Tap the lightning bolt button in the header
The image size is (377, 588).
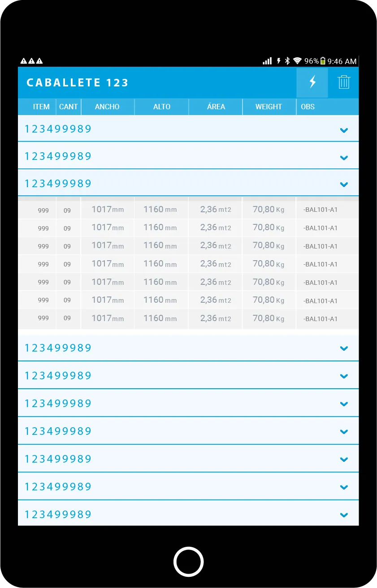312,82
